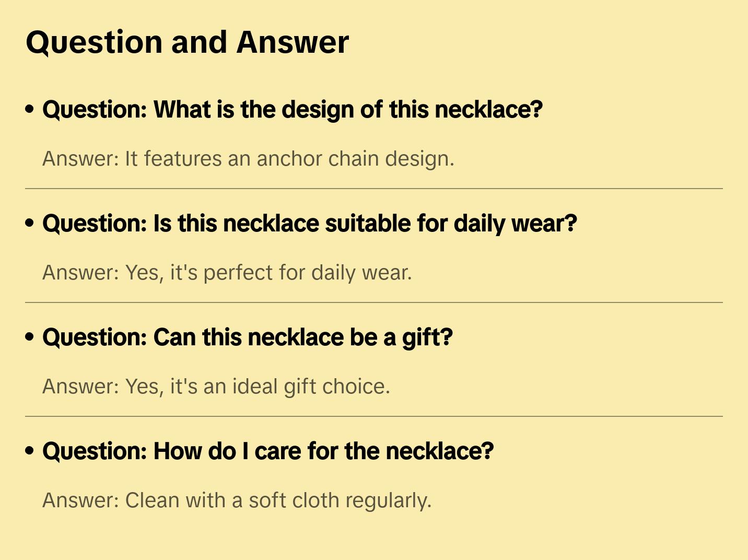Click the word "Question" in the page heading
This screenshot has height=560, width=748.
click(94, 42)
